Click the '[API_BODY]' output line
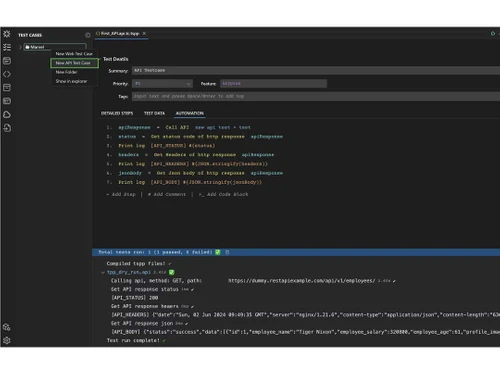500x375 pixels. point(305,332)
